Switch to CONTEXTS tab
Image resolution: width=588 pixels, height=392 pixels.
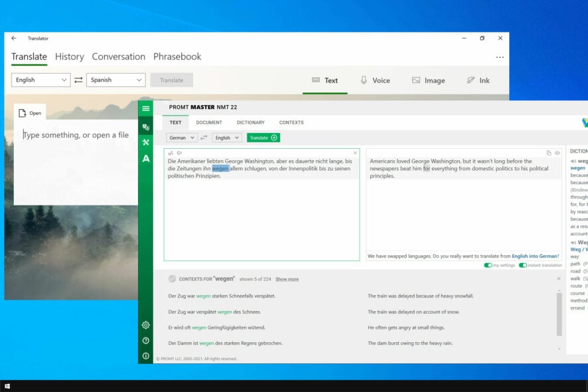click(291, 122)
